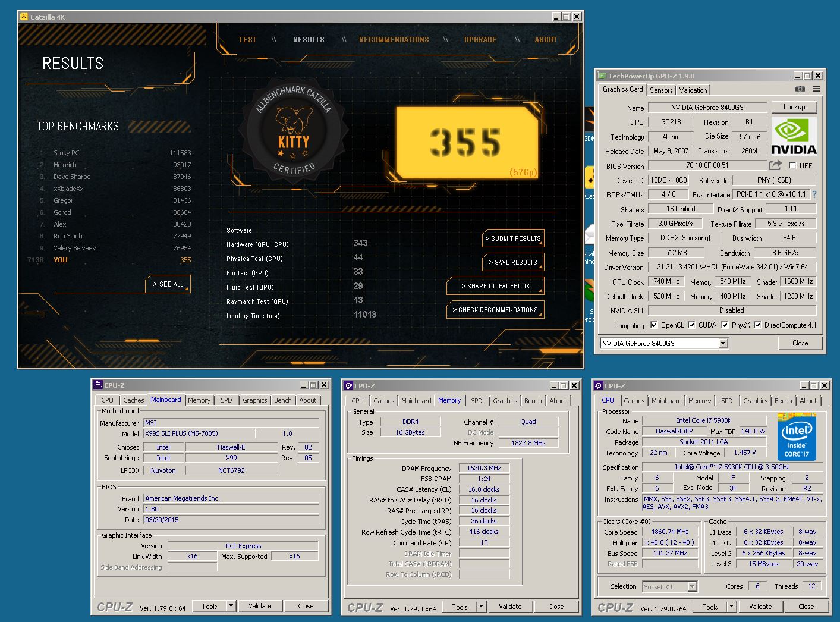
Task: Open Caches tab in CPU-Z CPU window
Action: point(634,401)
